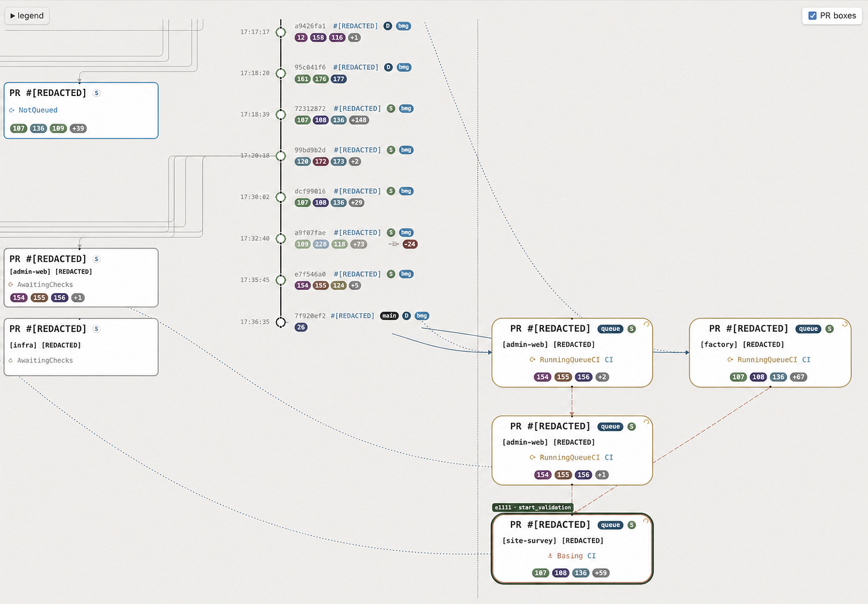The image size is (868, 604).
Task: Click commit node at 17:18:20
Action: (x=281, y=73)
